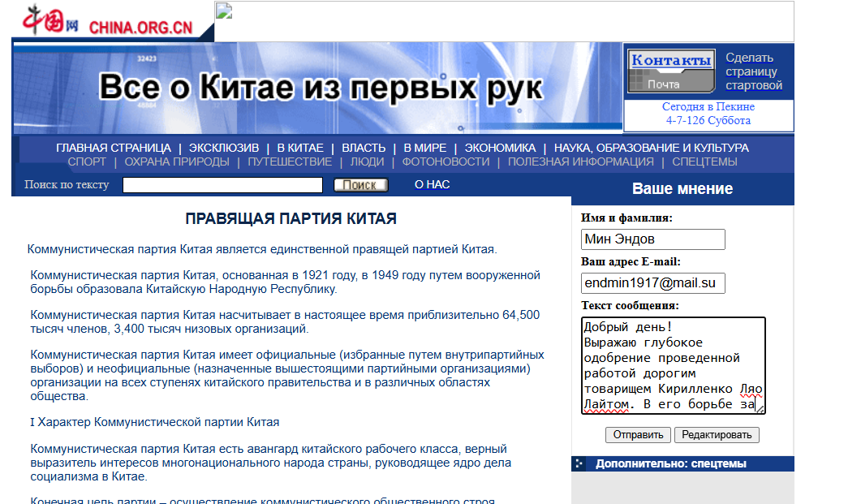
Task: Submit the form with Отправить
Action: pyautogui.click(x=638, y=435)
